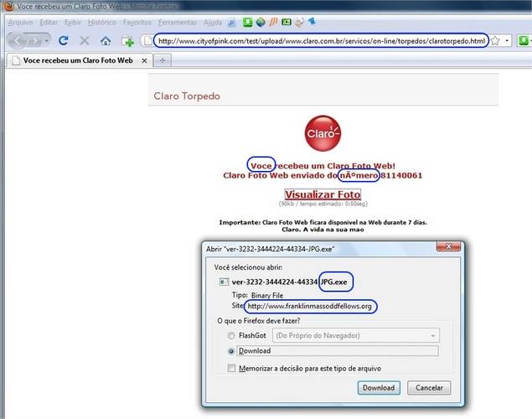Image resolution: width=532 pixels, height=419 pixels.
Task: Click the Firefox icon in the title bar
Action: 9,6
